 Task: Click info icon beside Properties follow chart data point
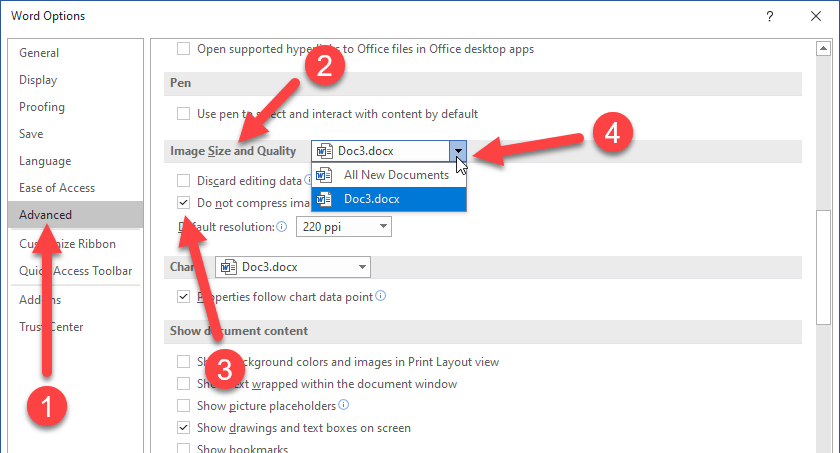(381, 296)
